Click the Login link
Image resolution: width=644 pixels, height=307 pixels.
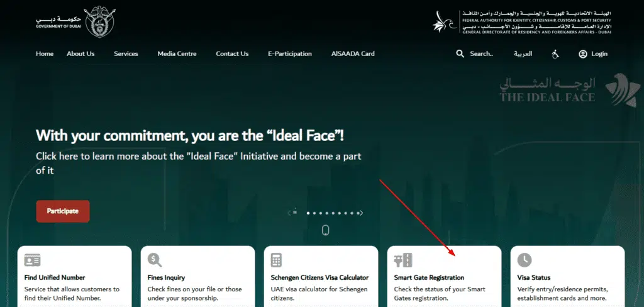coord(599,54)
